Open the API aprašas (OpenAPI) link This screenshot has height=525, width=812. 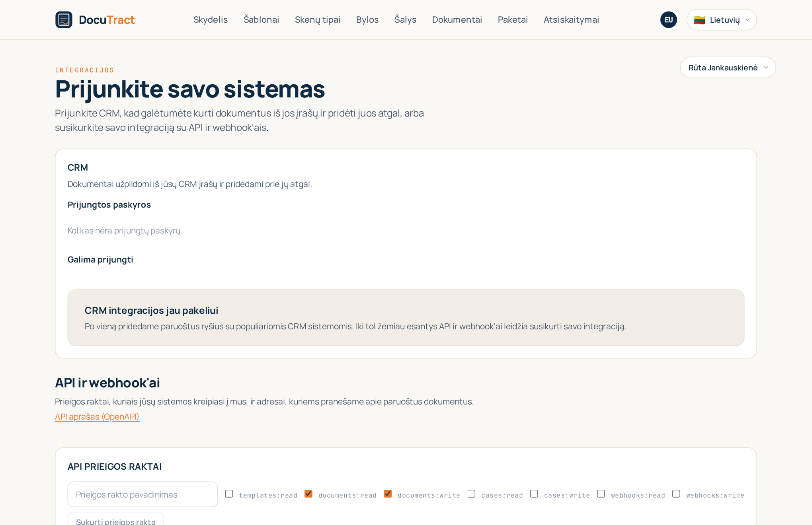(x=97, y=416)
